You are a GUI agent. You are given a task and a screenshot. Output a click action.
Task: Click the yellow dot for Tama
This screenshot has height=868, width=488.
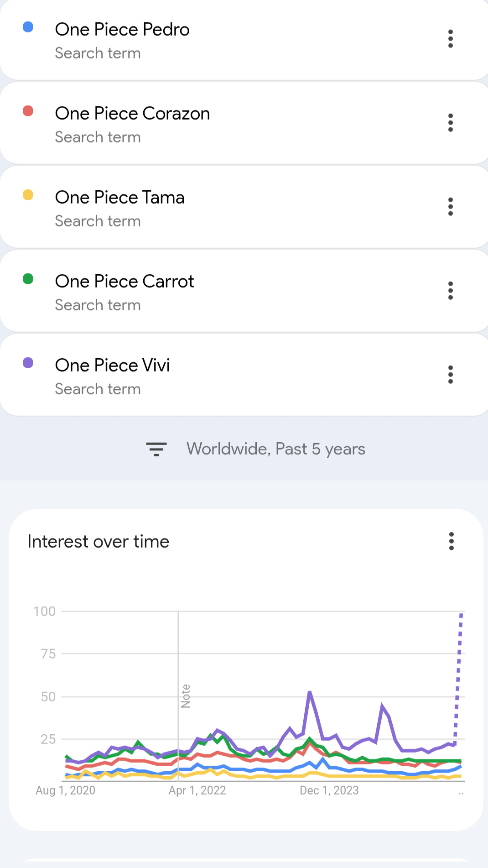[28, 195]
